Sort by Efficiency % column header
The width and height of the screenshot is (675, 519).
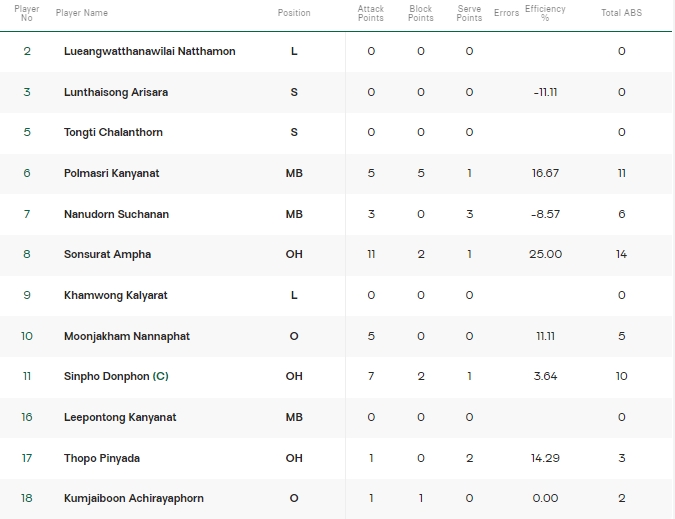point(545,13)
